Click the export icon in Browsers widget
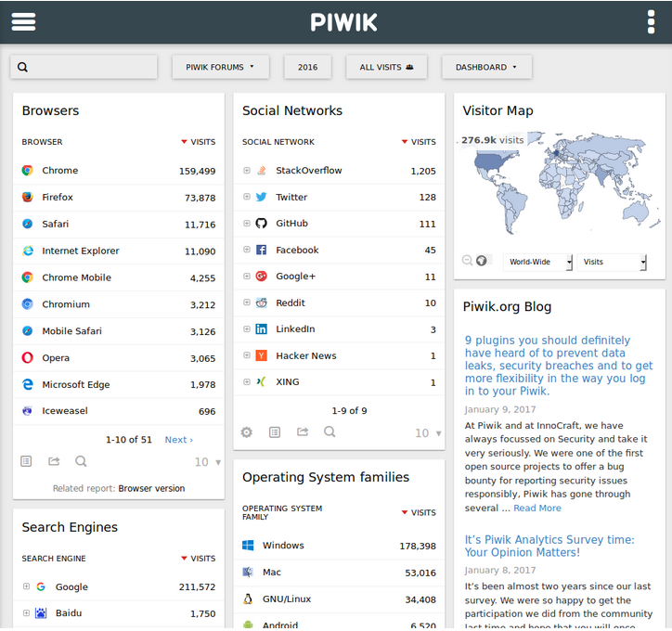The width and height of the screenshot is (672, 631). click(x=54, y=461)
